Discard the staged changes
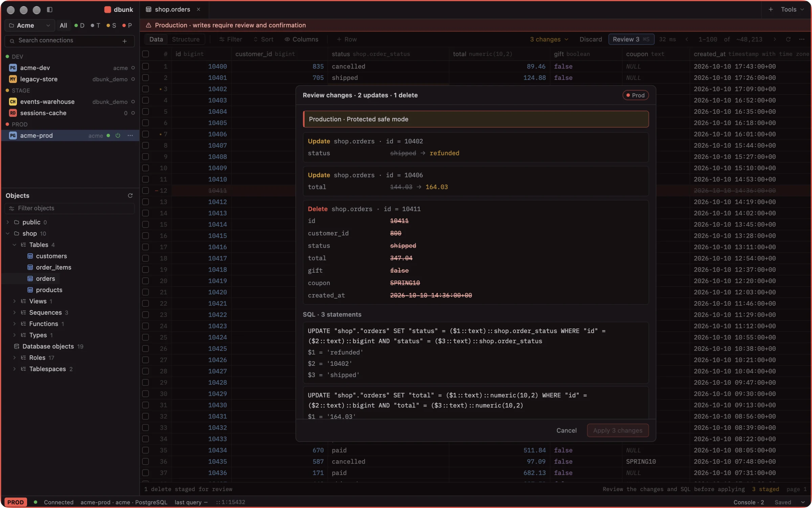 click(x=590, y=39)
